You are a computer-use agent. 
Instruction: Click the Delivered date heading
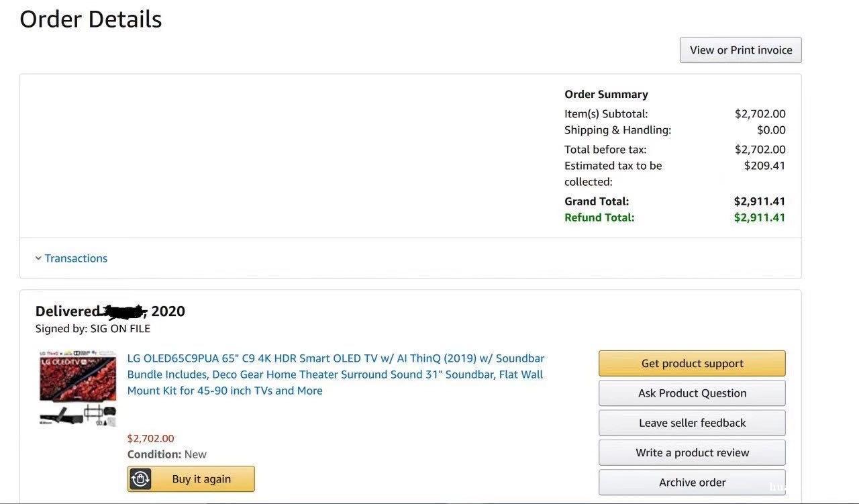tap(110, 311)
